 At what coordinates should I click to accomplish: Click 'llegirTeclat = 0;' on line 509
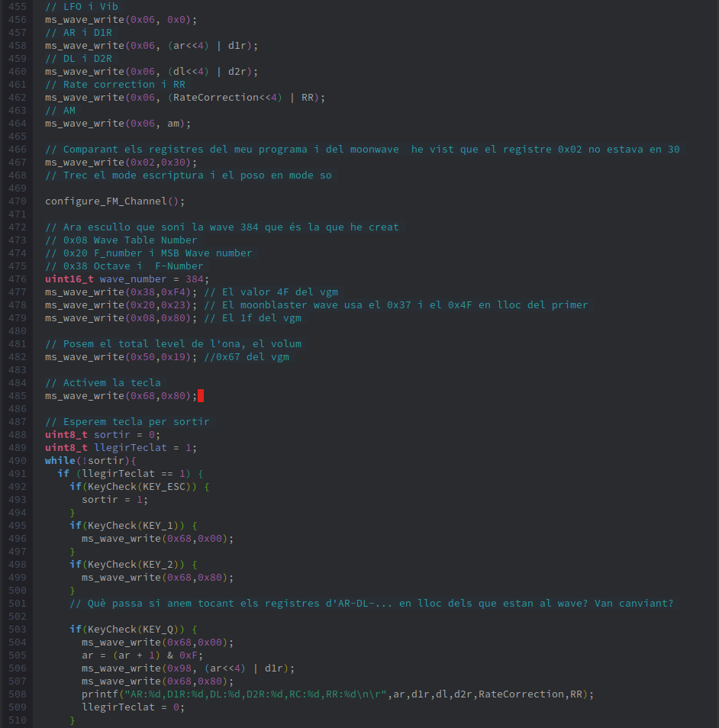pyautogui.click(x=134, y=708)
